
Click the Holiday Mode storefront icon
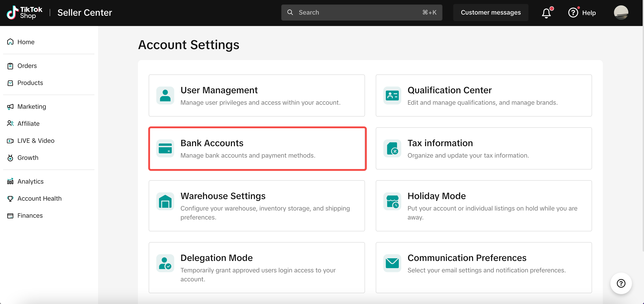[x=392, y=201]
